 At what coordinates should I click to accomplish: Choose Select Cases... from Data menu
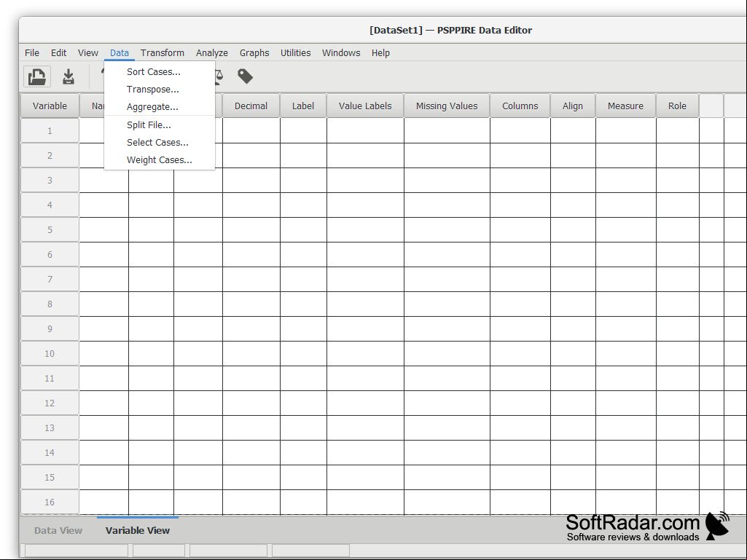coord(160,143)
